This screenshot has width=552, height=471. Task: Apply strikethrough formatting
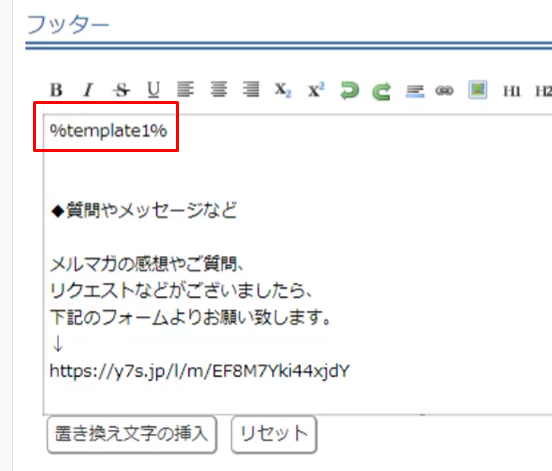tap(121, 90)
